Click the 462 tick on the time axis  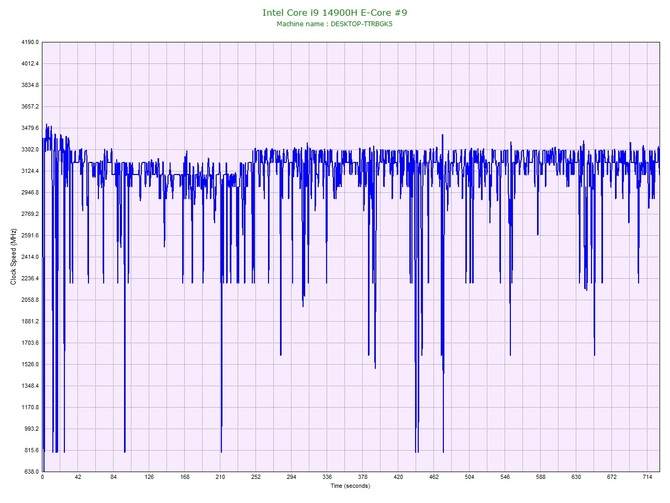click(434, 477)
